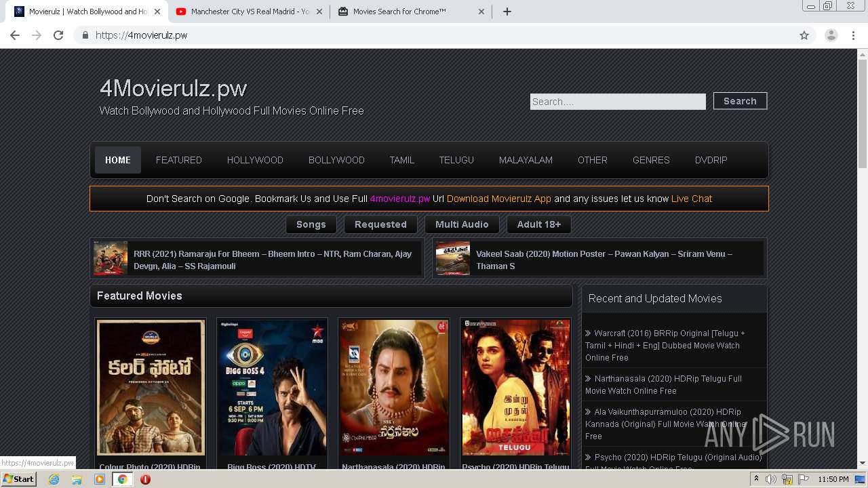Open the OTHER menu item

tap(593, 160)
